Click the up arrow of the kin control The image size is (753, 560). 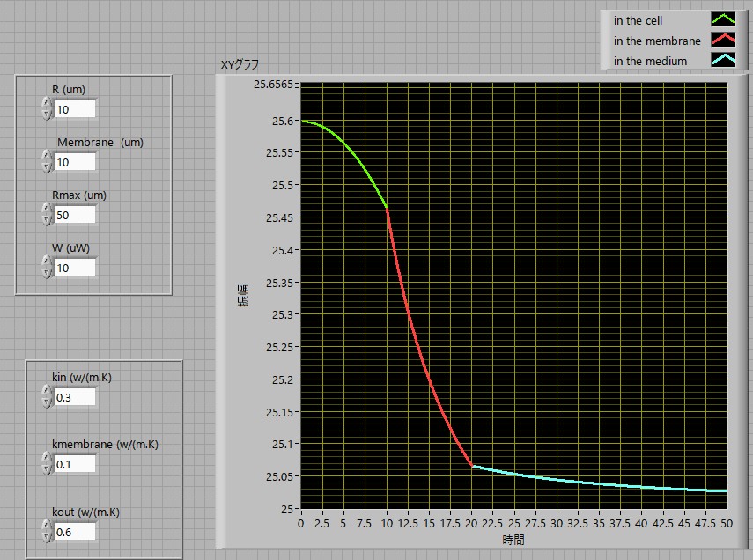47,392
